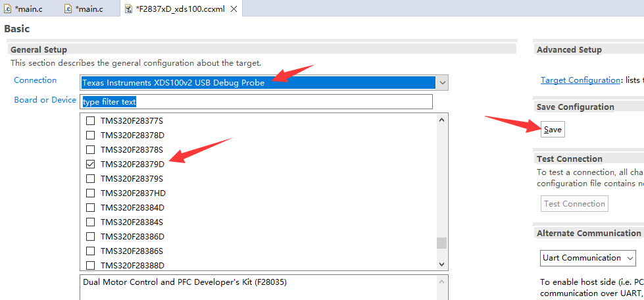The height and width of the screenshot is (300, 644).
Task: Click the device list scrollbar thumb
Action: click(x=441, y=243)
